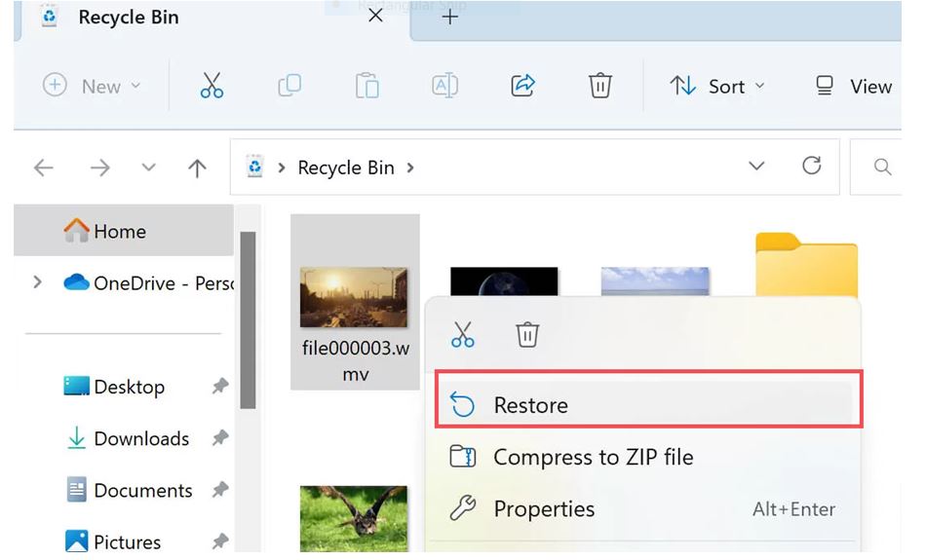
Task: Go to Home in navigation pane
Action: point(119,232)
